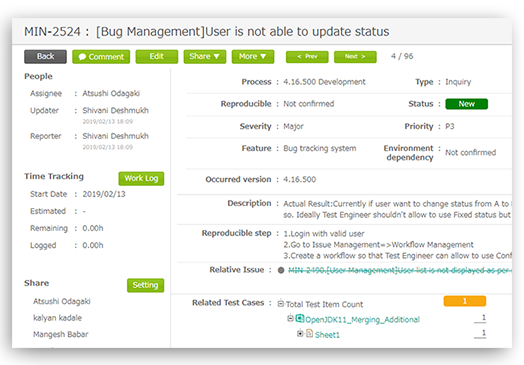This screenshot has width=524, height=365.
Task: Click Severity value Major
Action: pos(293,127)
